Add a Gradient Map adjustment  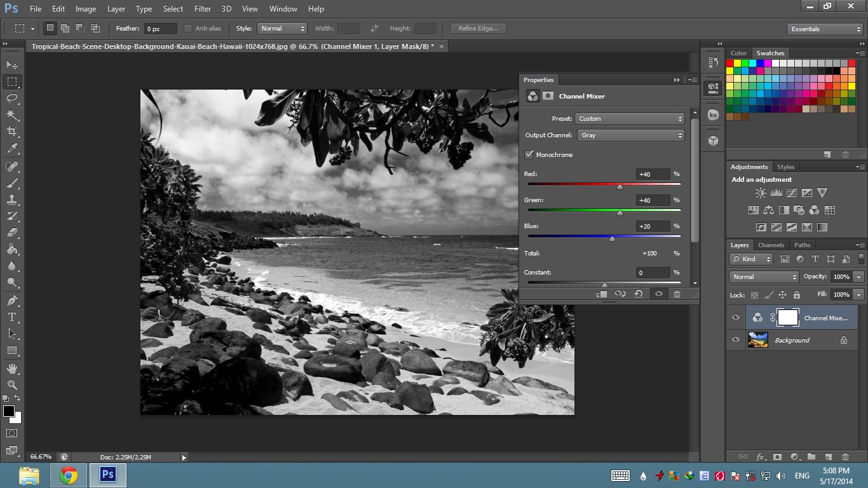coord(822,227)
